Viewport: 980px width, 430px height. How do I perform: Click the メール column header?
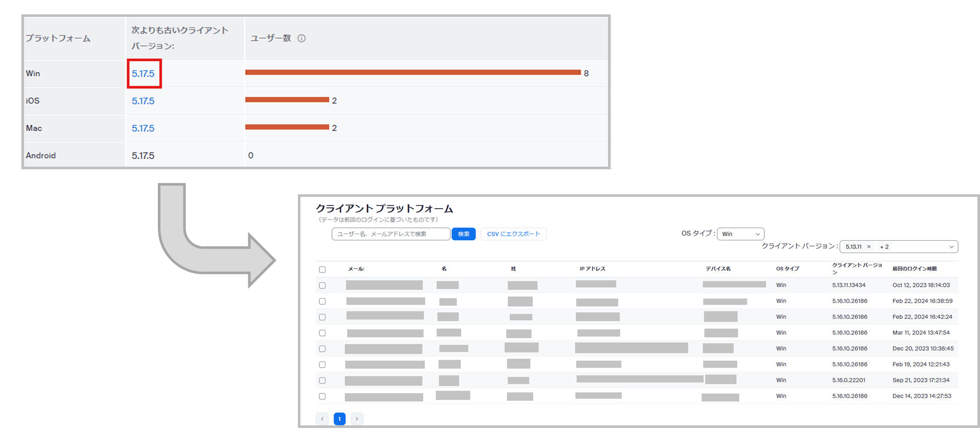click(356, 269)
